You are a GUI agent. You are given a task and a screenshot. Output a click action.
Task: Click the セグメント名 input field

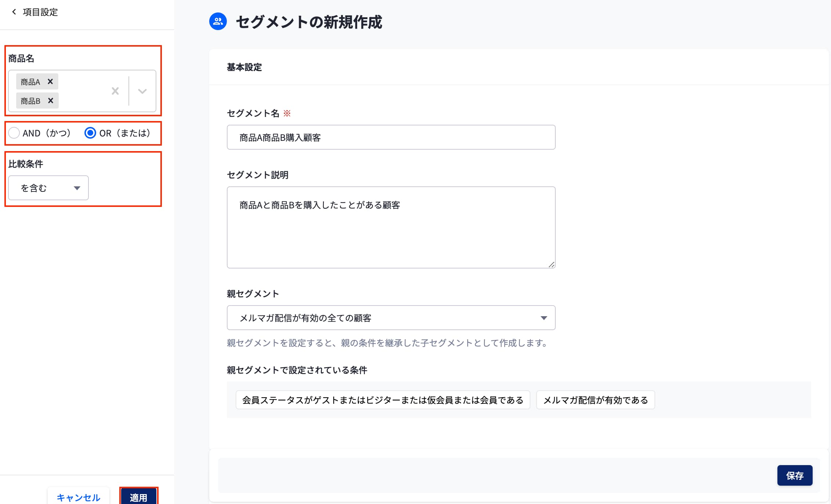391,137
